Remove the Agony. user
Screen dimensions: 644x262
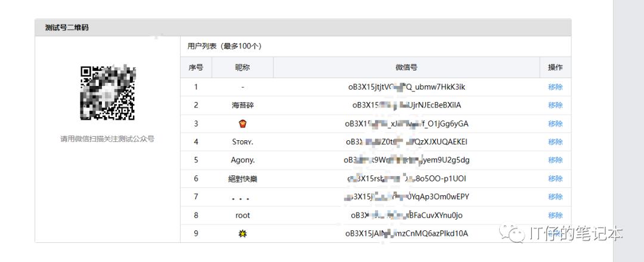pyautogui.click(x=555, y=160)
